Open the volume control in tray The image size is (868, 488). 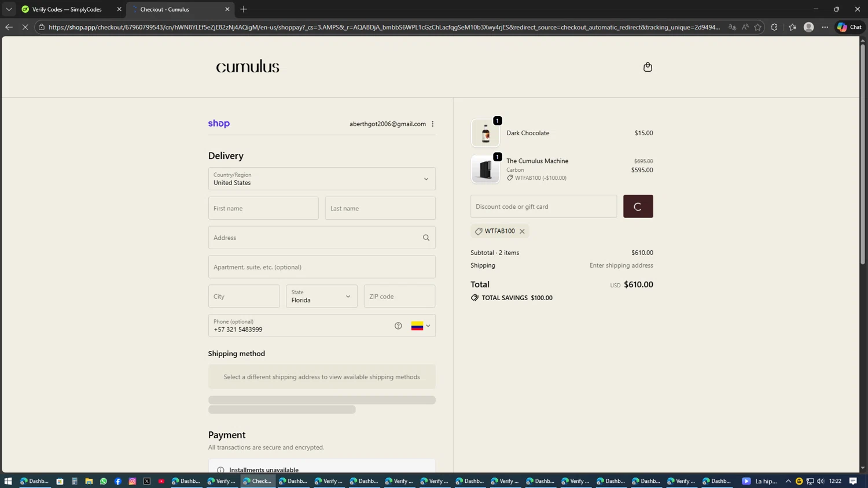821,481
